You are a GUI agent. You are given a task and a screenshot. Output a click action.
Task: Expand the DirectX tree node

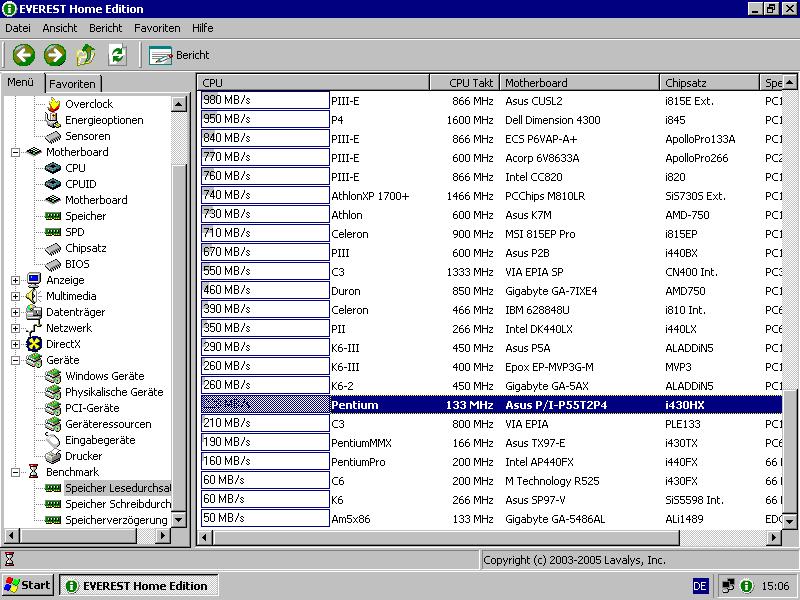point(16,344)
